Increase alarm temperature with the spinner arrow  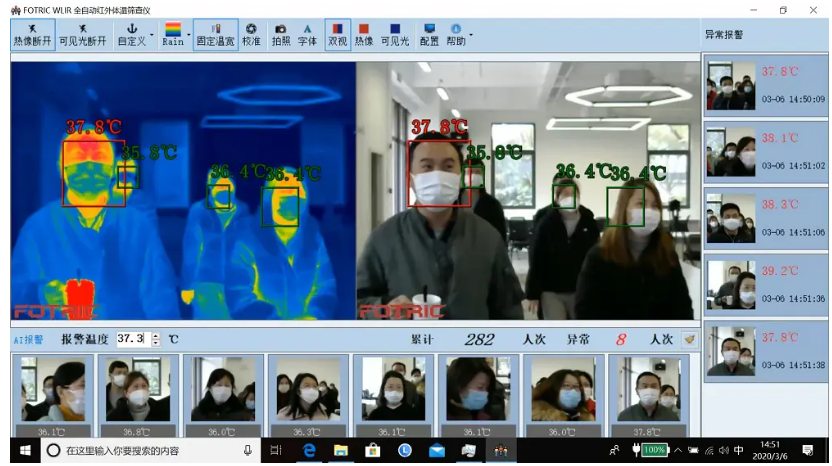(x=155, y=336)
